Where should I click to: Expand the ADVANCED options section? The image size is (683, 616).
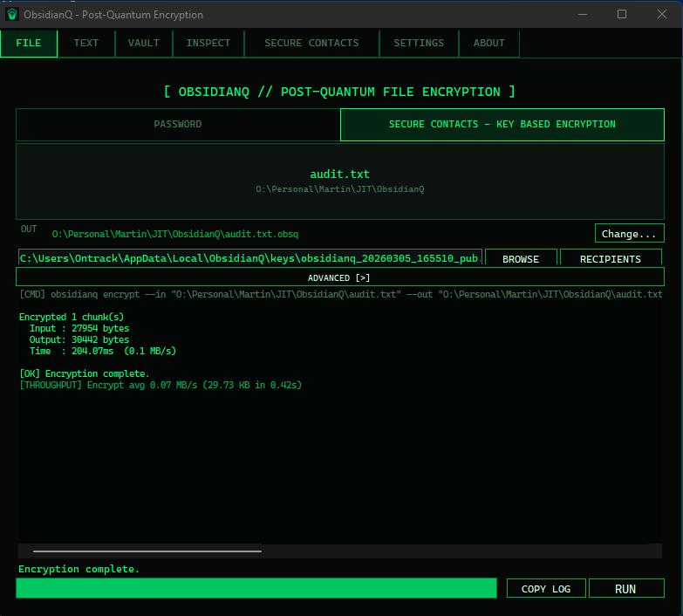pos(340,277)
